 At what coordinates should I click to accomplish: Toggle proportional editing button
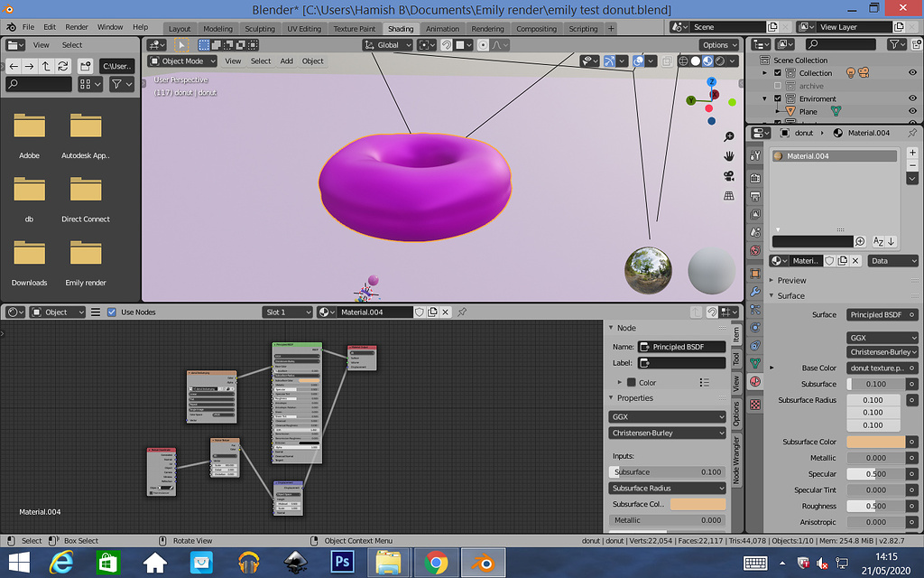(x=483, y=45)
